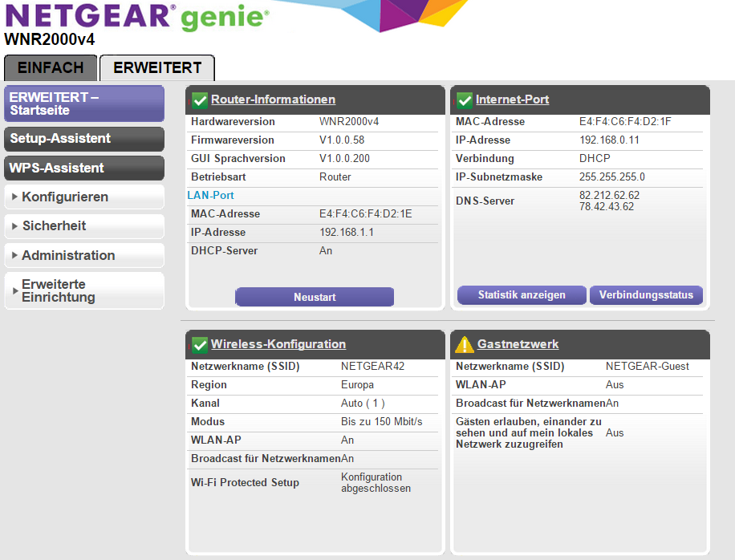Open the WPS-Assistent

point(84,168)
